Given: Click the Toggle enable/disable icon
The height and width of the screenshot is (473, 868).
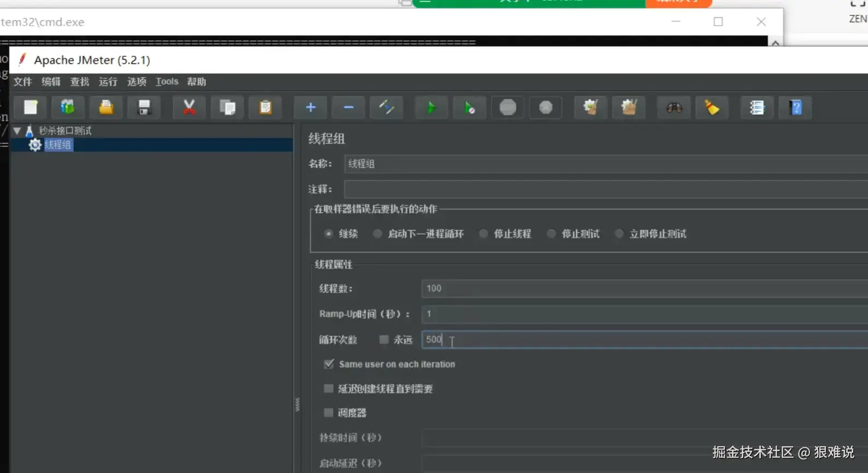Looking at the screenshot, I should point(387,107).
